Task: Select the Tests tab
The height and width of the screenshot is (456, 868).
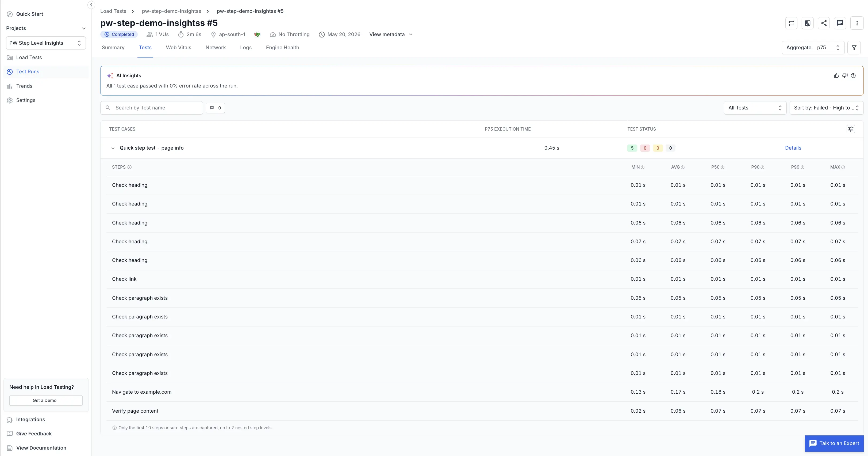Action: point(145,48)
